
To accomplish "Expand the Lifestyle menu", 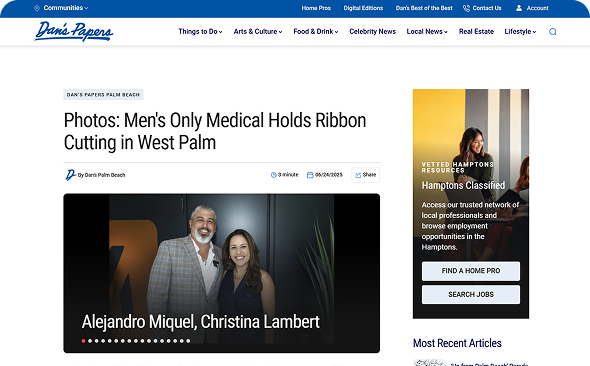I will point(520,32).
